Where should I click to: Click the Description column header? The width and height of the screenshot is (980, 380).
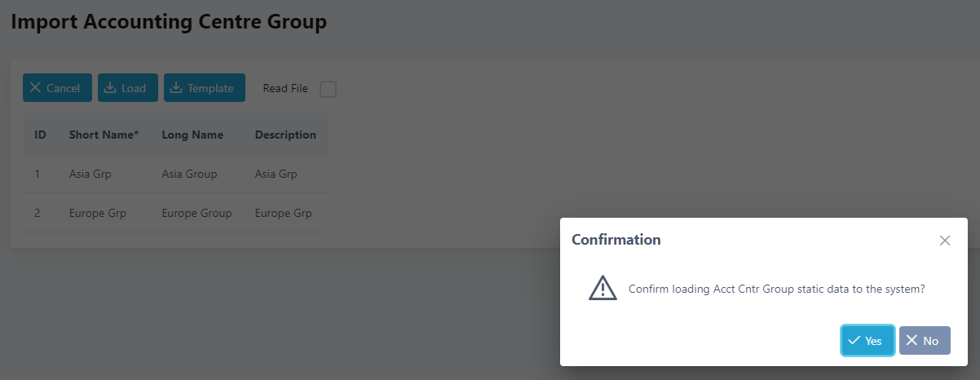(285, 135)
